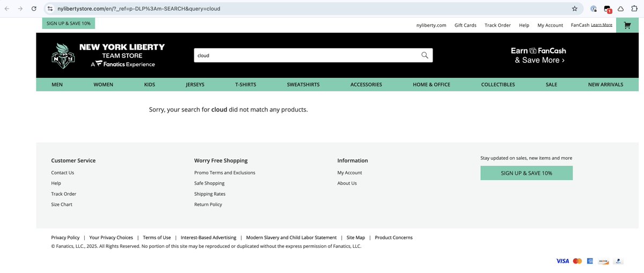This screenshot has height=273, width=644.
Task: Open the NEW ARRIVALS category menu
Action: click(605, 85)
